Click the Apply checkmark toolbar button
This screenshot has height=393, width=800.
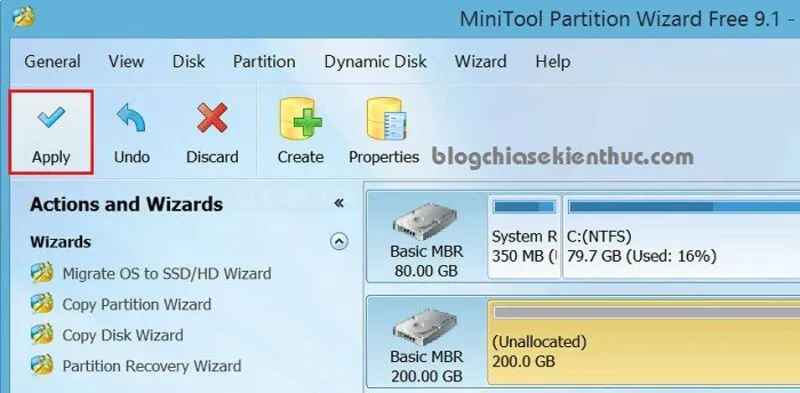pos(51,132)
